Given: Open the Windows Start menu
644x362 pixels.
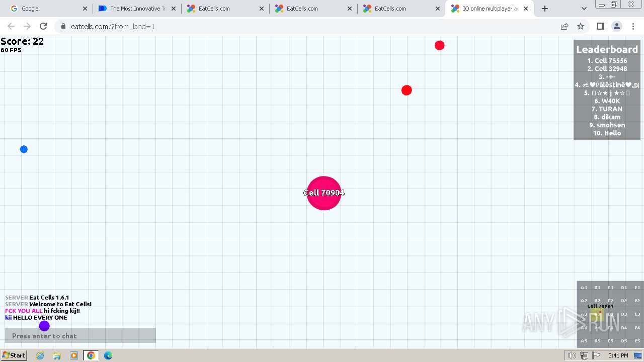Looking at the screenshot, I should pyautogui.click(x=14, y=355).
